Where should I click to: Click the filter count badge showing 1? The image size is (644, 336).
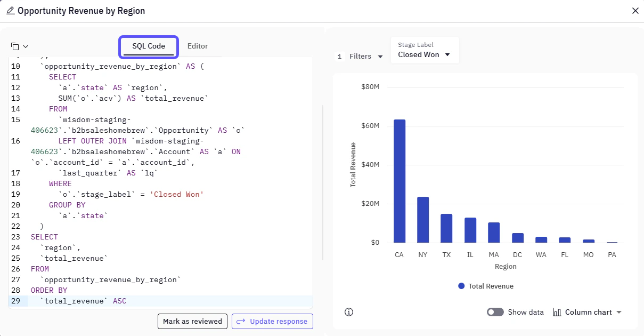click(340, 56)
